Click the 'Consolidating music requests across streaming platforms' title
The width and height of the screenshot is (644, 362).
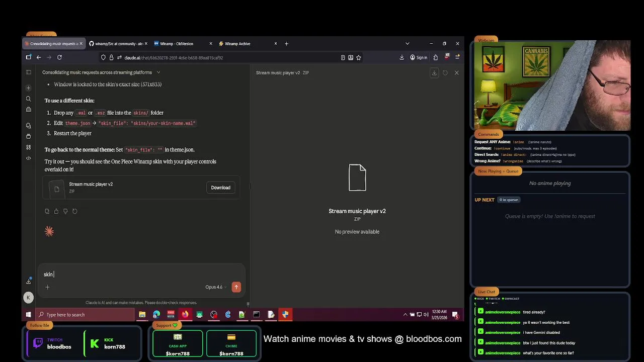(x=97, y=72)
